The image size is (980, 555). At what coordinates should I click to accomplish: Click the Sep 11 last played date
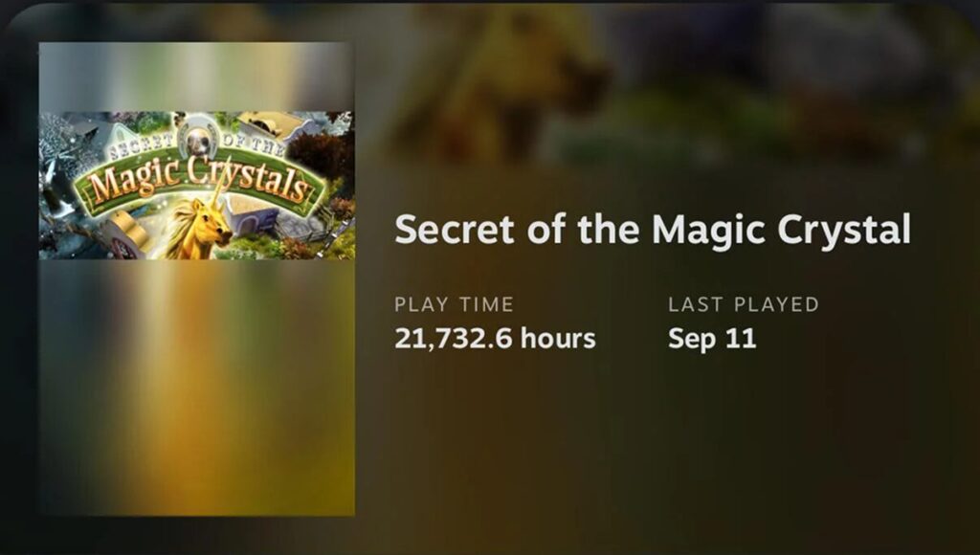click(x=712, y=339)
